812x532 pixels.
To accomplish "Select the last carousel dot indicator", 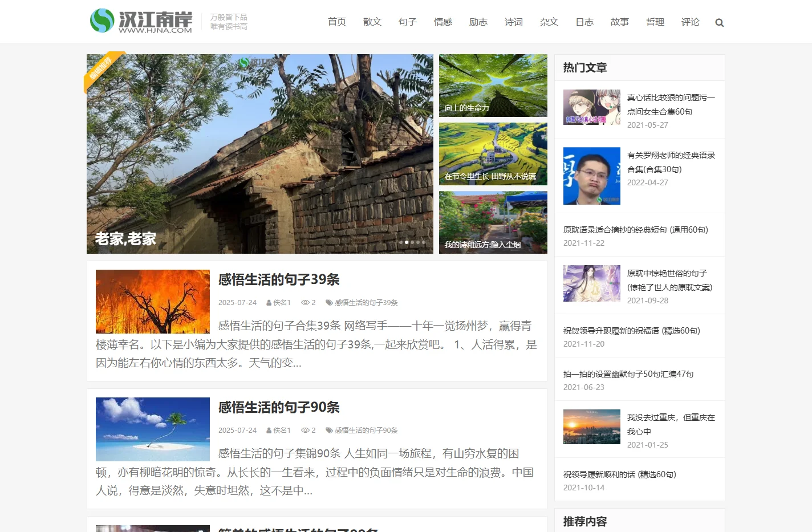I will point(424,242).
